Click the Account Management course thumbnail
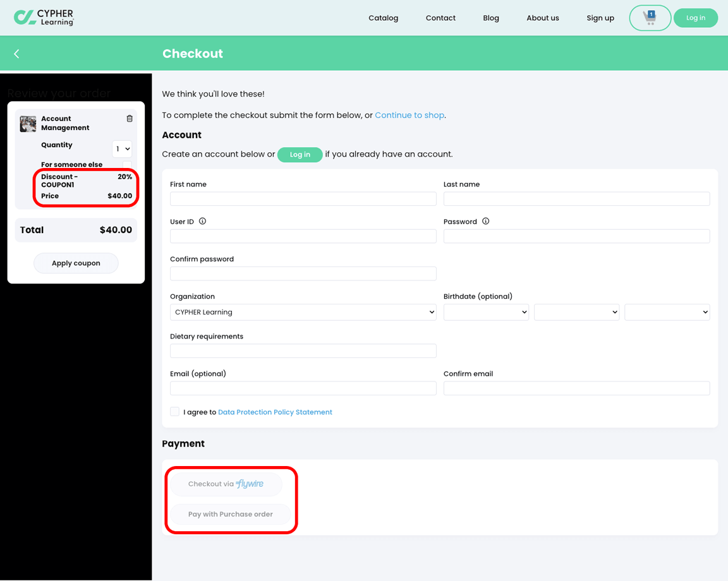Screen dimensions: 728x581 [x=28, y=124]
